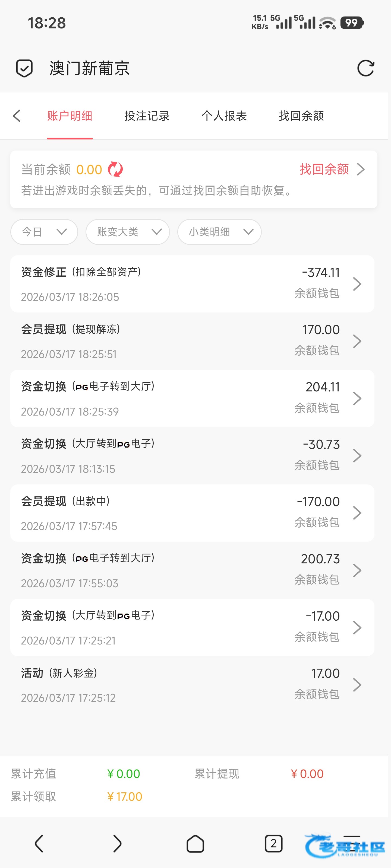Viewport: 391px width, 868px height.
Task: Open the 资金修正 -374.11 transaction details
Action: tap(192, 284)
